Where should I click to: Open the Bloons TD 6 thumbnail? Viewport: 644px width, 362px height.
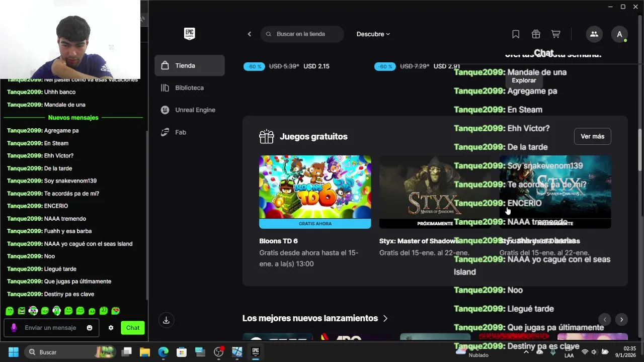[315, 192]
